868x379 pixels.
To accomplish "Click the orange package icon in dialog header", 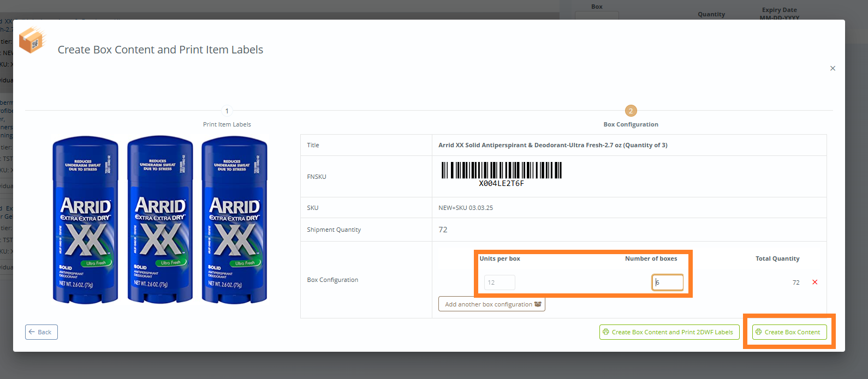I will (x=32, y=40).
